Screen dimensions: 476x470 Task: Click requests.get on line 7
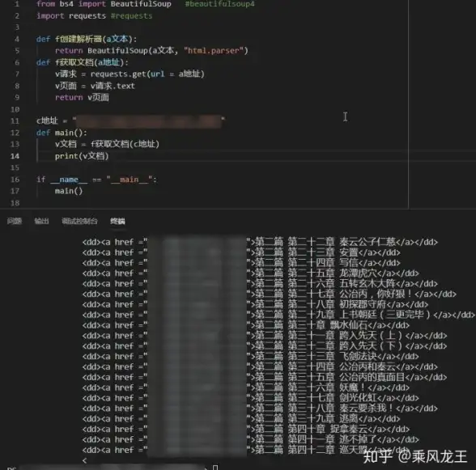119,74
